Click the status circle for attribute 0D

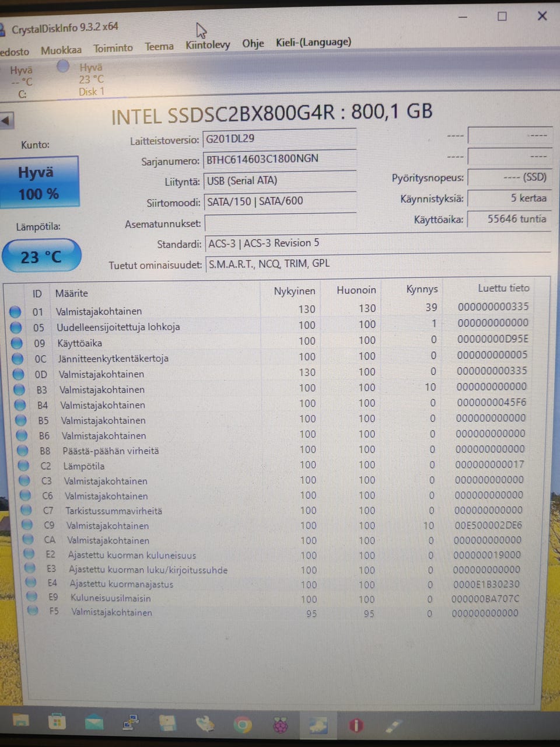point(19,374)
